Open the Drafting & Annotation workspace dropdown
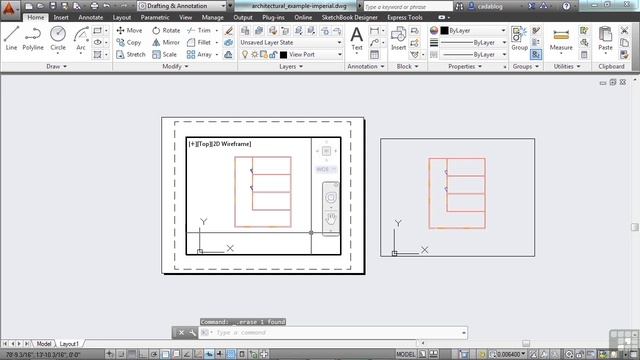 tap(182, 6)
